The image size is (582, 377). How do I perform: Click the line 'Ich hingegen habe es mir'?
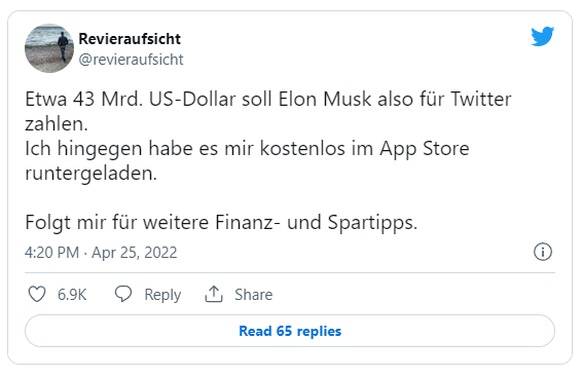click(247, 148)
